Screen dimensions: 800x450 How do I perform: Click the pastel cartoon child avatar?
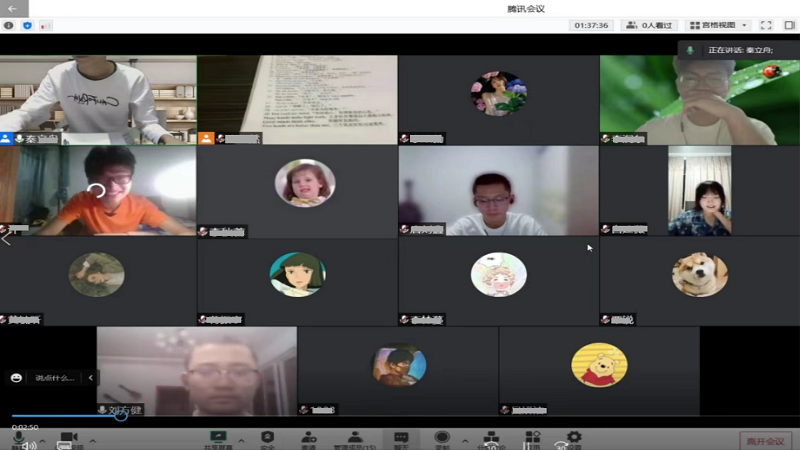[x=498, y=274]
